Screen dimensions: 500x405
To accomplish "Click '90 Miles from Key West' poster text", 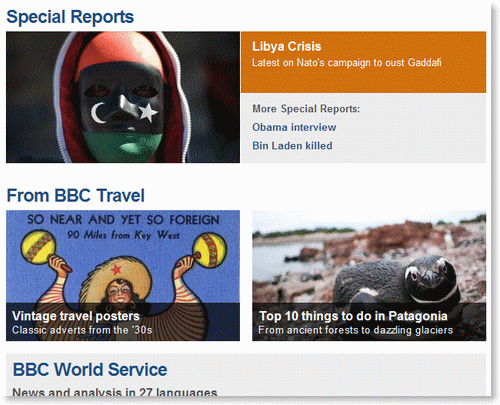I will (124, 235).
